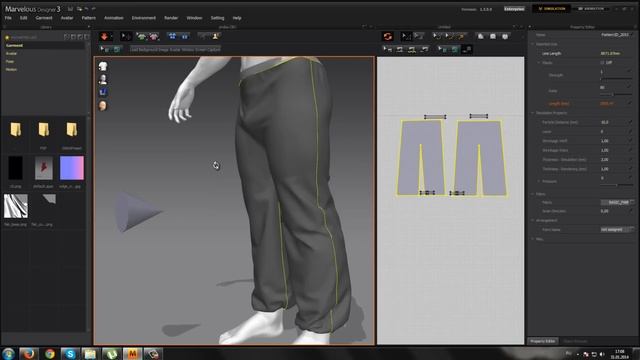Adjust the Pressure slider
Screen dimensions: 640x360
[617, 185]
